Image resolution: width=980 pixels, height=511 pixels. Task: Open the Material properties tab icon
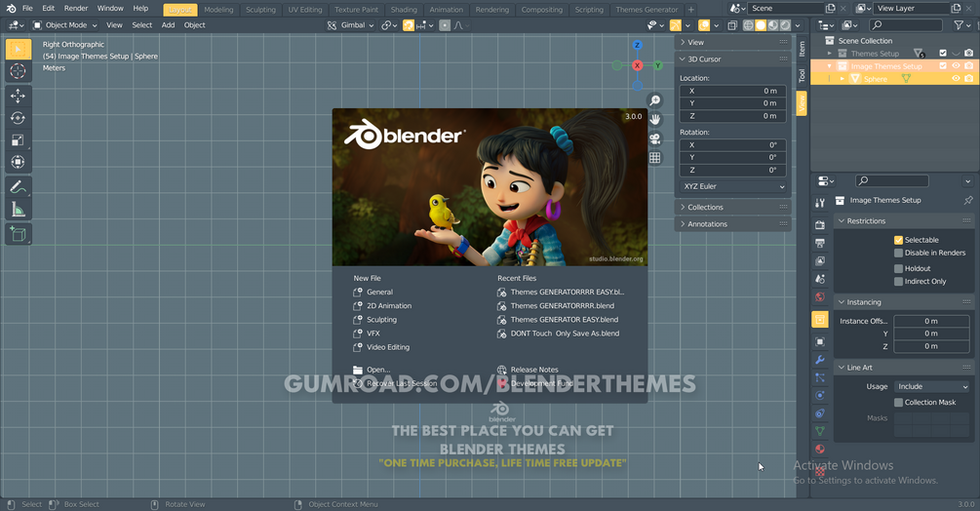[x=820, y=449]
